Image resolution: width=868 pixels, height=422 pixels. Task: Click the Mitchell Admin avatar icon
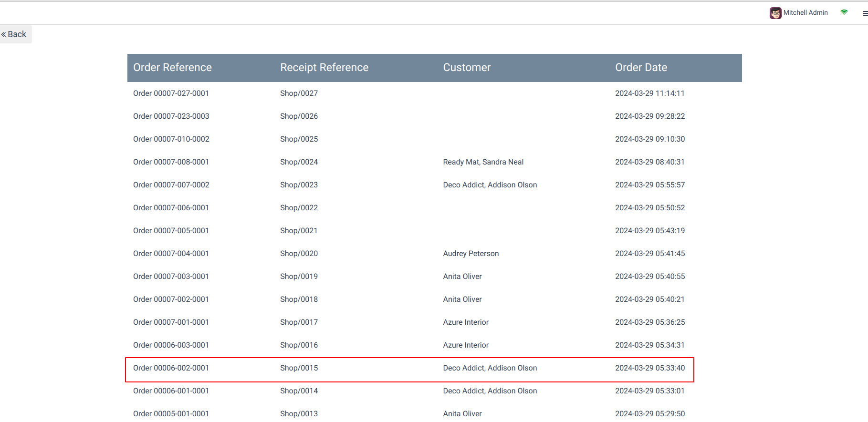tap(775, 13)
